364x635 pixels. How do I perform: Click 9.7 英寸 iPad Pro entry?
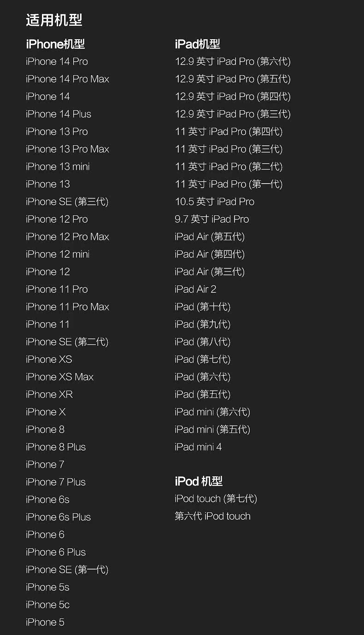(211, 220)
